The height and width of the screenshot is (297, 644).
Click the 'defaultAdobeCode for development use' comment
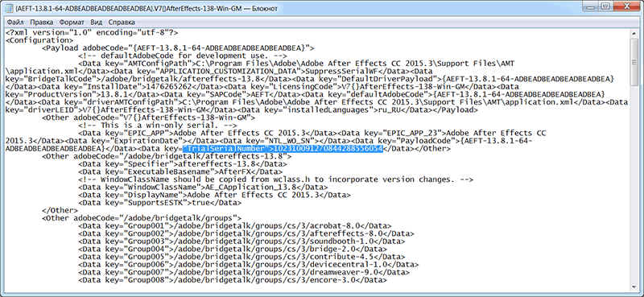(x=183, y=56)
